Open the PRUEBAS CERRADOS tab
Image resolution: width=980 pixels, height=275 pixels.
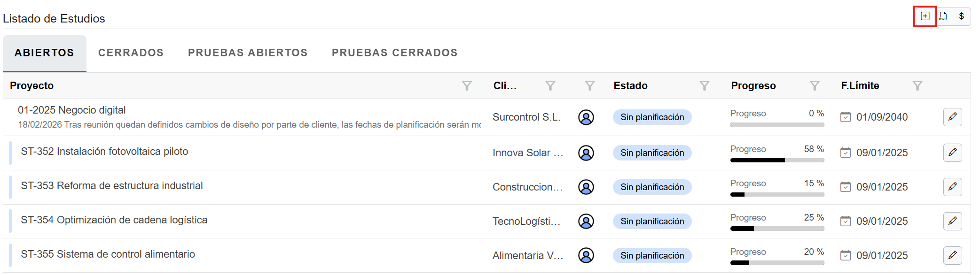pyautogui.click(x=394, y=53)
